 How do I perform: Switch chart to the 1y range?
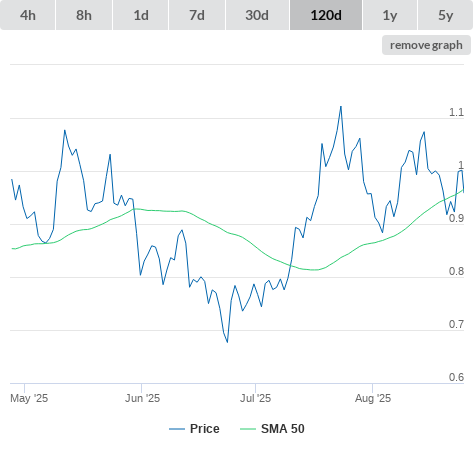(390, 15)
